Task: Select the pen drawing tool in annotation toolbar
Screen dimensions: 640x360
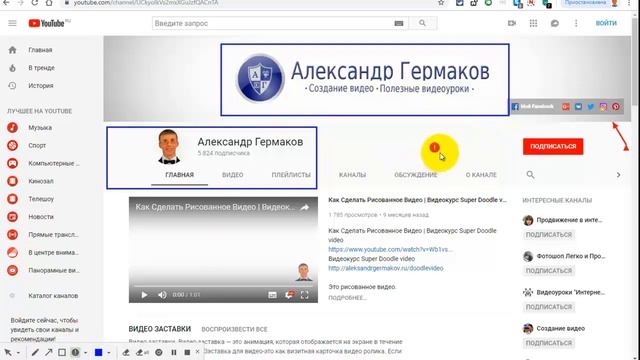Action: (35, 352)
